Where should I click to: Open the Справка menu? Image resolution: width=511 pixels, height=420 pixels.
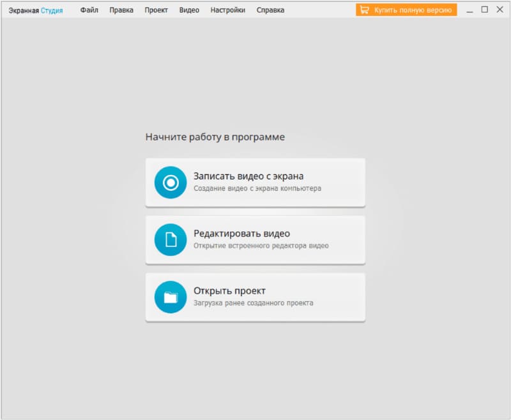(270, 10)
